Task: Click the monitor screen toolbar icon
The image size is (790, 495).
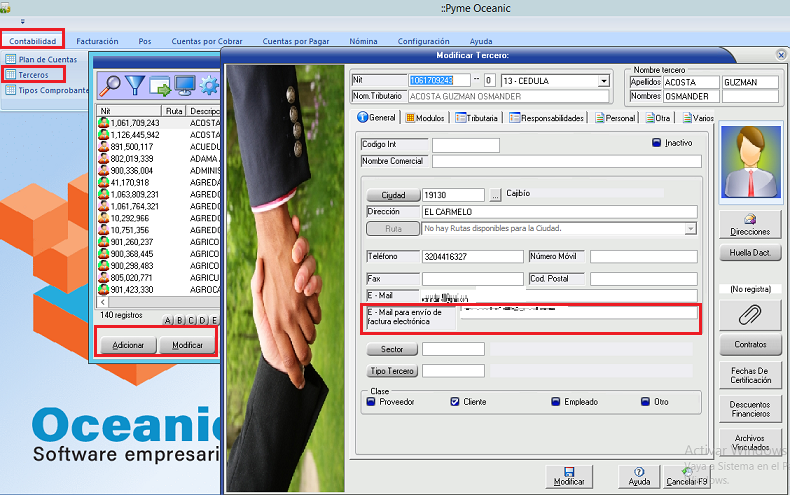Action: coord(185,85)
